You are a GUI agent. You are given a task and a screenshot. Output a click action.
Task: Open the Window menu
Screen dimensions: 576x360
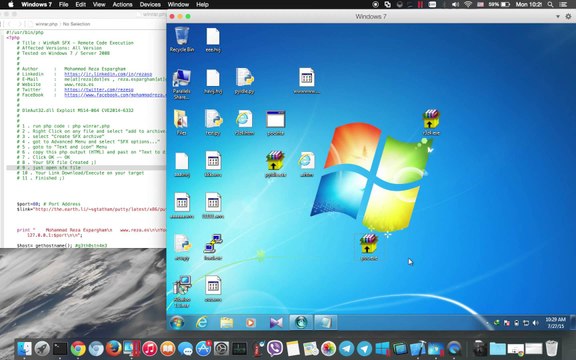(178, 4)
